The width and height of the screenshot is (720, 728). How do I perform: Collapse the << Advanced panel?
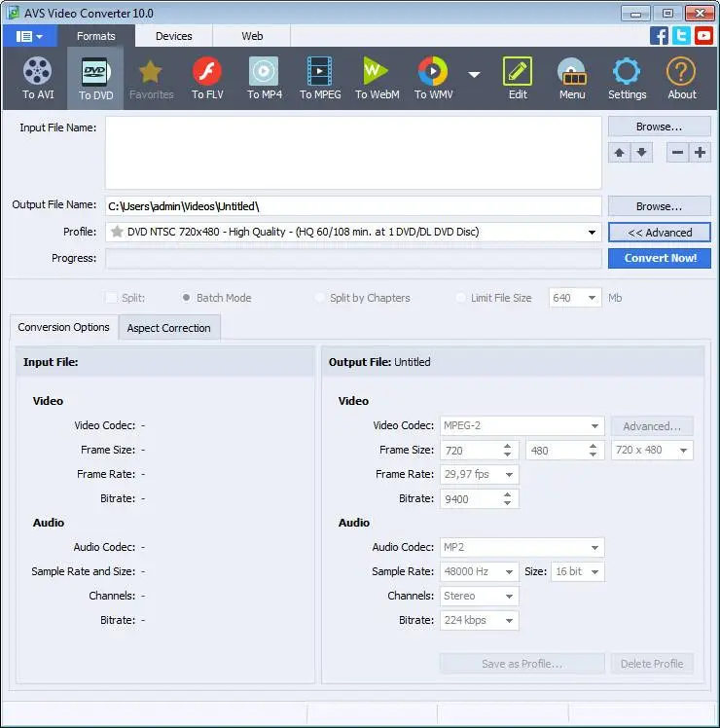click(x=659, y=233)
